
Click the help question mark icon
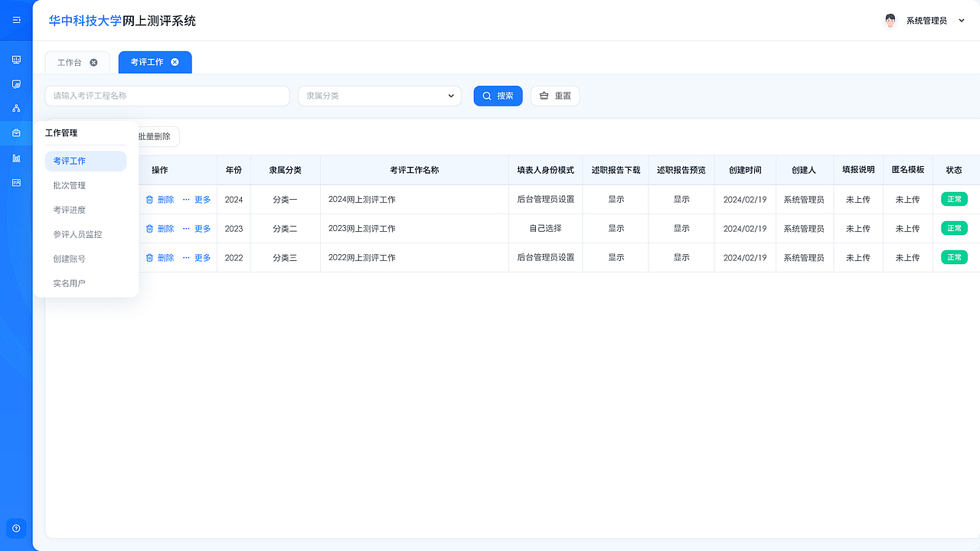tap(16, 528)
